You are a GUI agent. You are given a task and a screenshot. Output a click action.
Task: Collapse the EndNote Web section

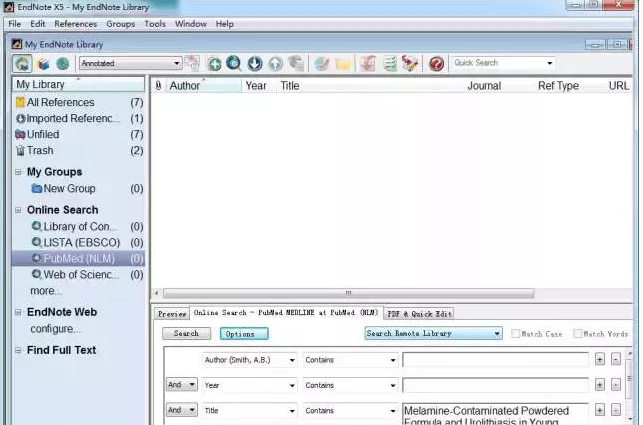coord(18,312)
